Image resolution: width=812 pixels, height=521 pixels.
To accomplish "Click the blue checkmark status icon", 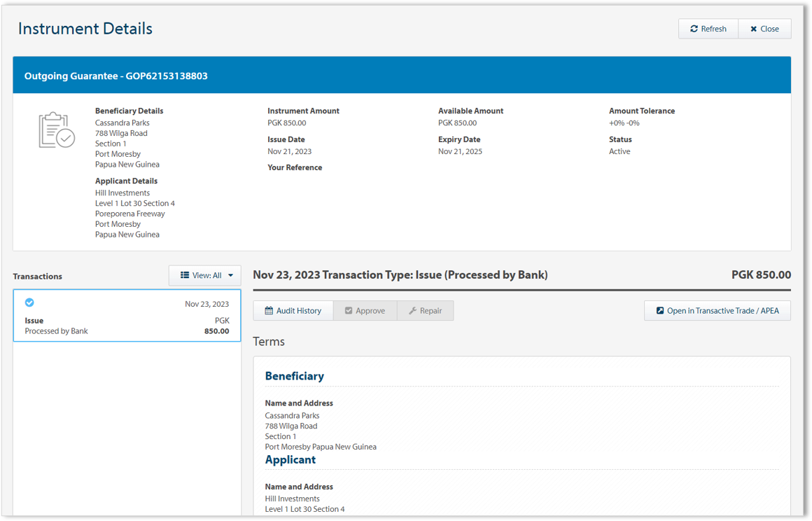I will point(29,303).
